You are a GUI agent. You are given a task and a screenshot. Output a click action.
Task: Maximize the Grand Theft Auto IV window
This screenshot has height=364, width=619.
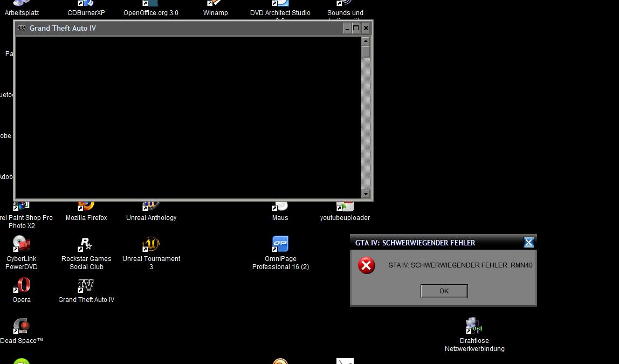pos(356,28)
